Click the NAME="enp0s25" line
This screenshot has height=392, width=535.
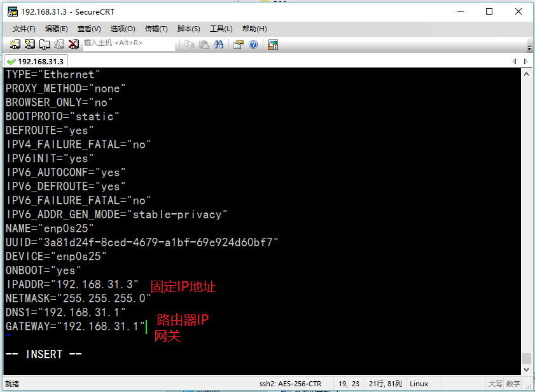(x=50, y=228)
